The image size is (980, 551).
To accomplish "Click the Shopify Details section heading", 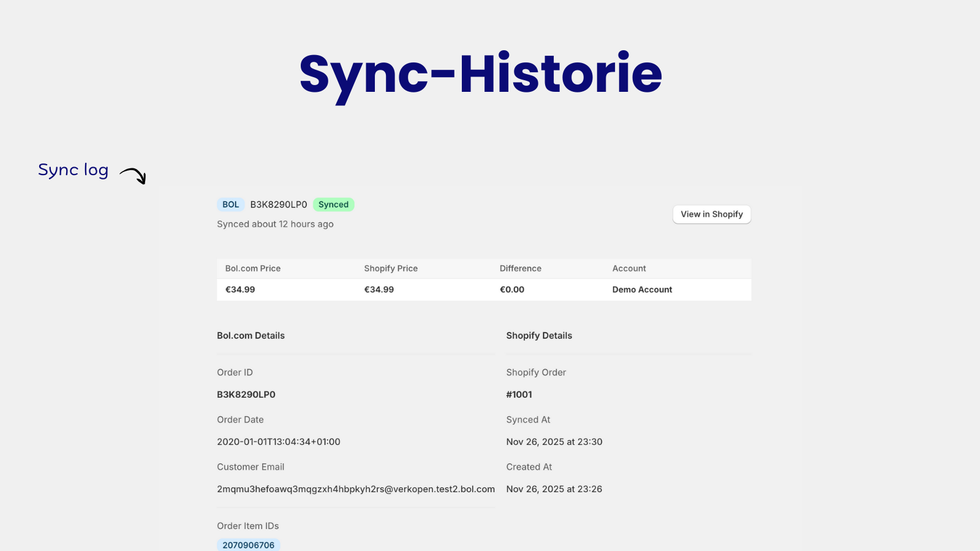I will [x=539, y=335].
